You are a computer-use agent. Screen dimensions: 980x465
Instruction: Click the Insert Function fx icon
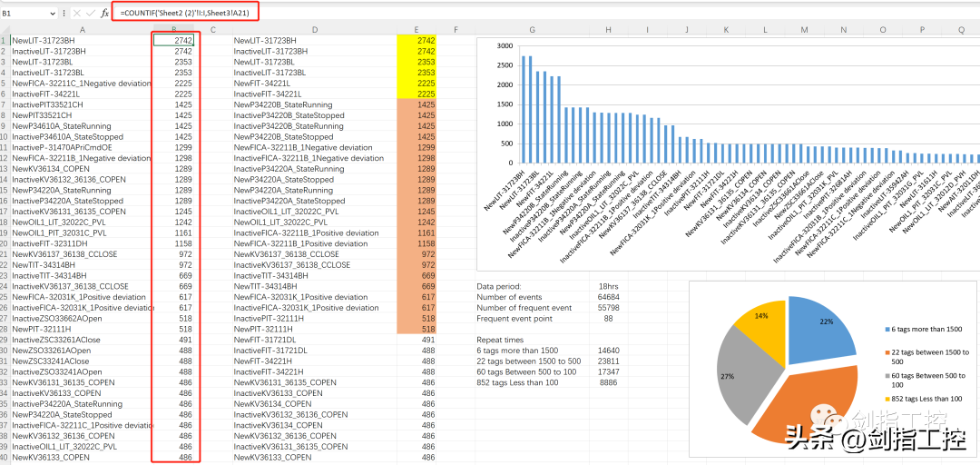pyautogui.click(x=104, y=13)
